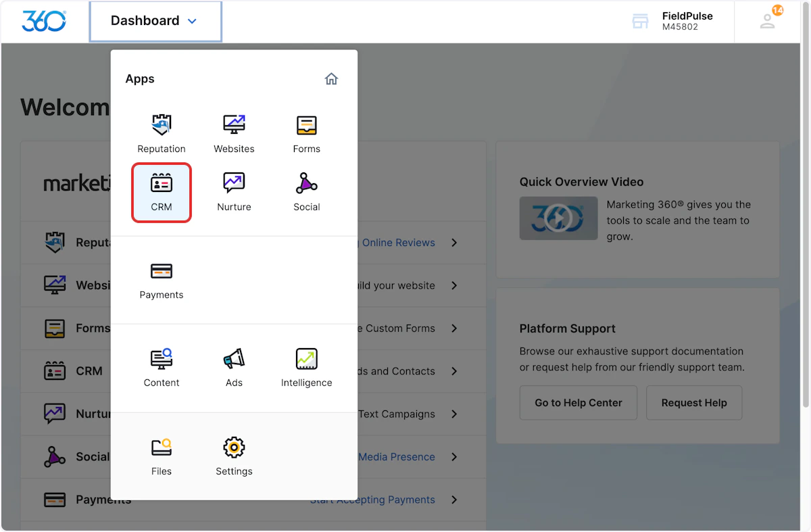
Task: Open the Content app in Apps menu
Action: (x=162, y=368)
